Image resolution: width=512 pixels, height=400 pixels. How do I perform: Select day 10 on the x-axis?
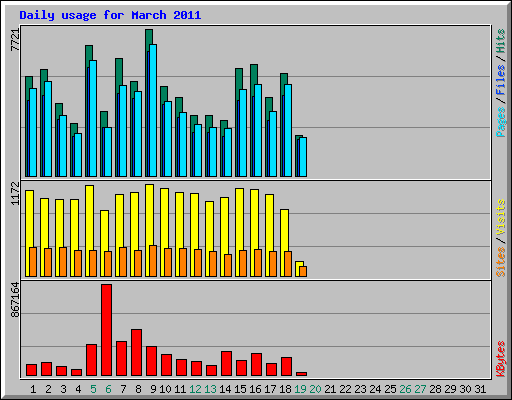165,389
